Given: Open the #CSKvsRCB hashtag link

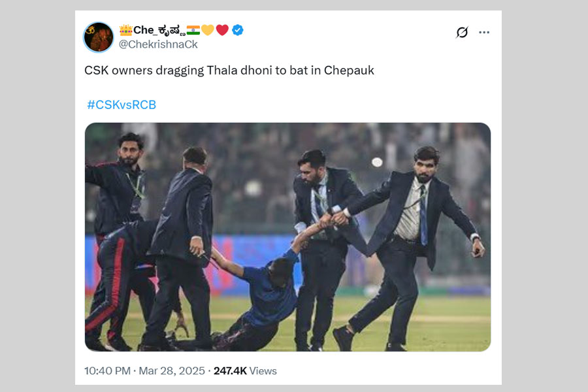Looking at the screenshot, I should click(122, 105).
